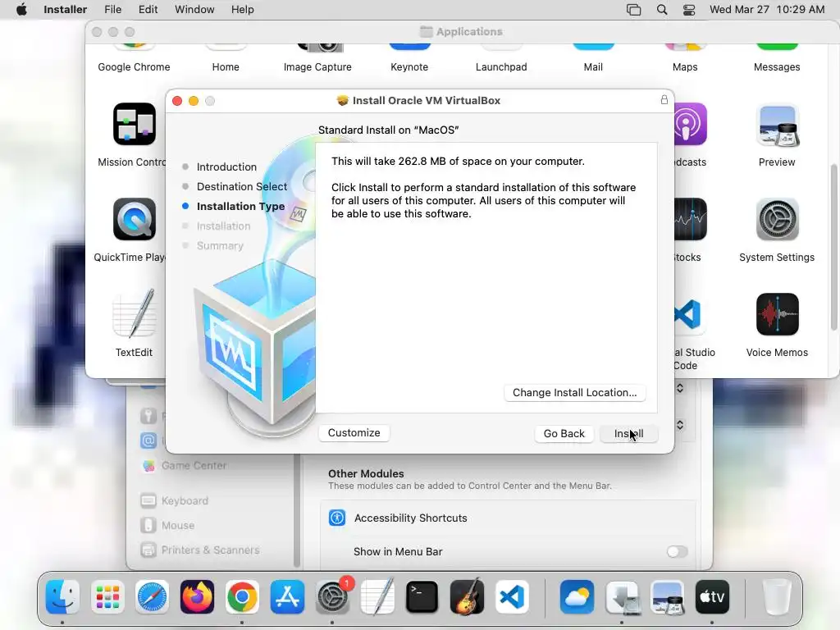
Task: Open the Help menu
Action: (242, 10)
